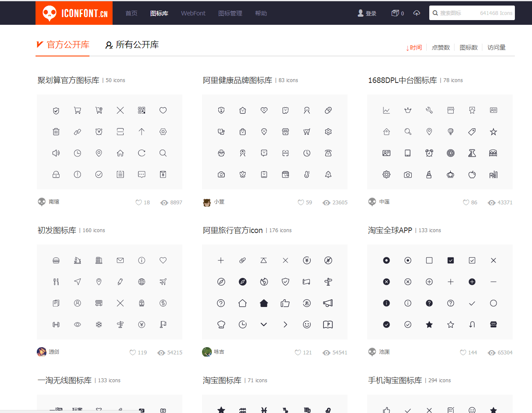Open the 初发图标库 title link
The image size is (532, 413).
[57, 230]
